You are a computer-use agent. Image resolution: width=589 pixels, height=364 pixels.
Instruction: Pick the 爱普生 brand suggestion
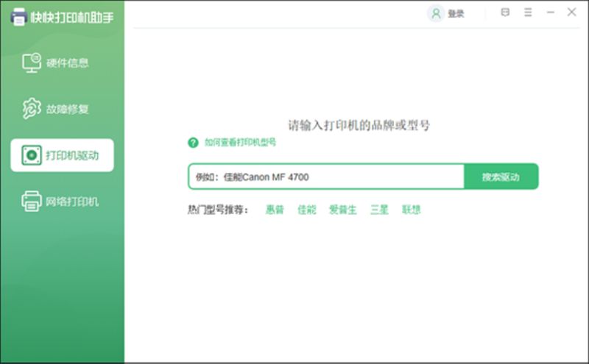click(342, 210)
